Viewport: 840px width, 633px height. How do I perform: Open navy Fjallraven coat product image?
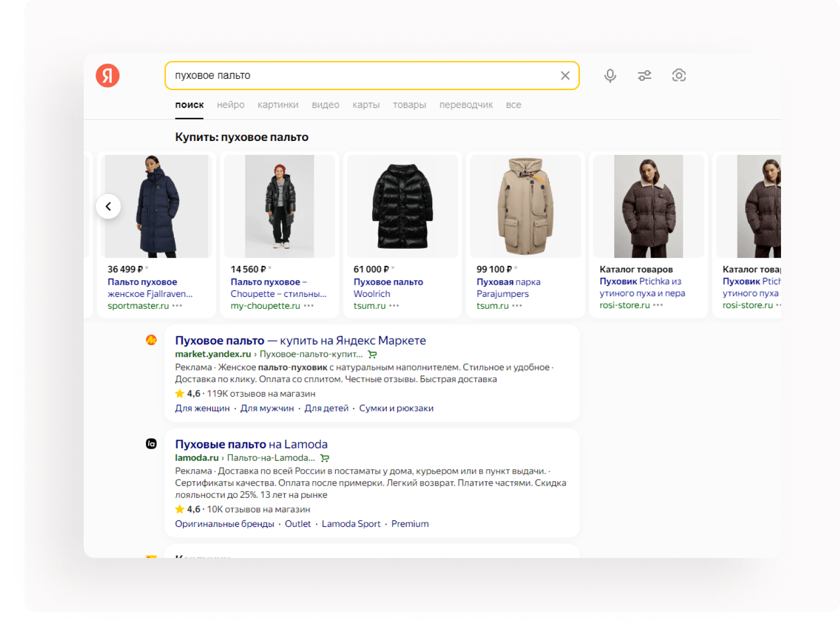point(157,206)
